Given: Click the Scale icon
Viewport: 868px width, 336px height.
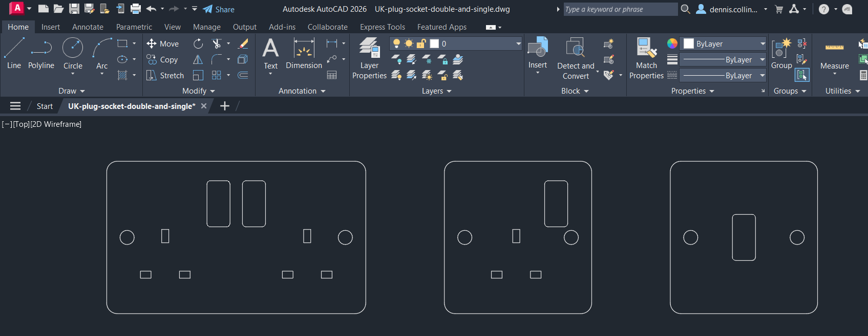Looking at the screenshot, I should point(198,75).
